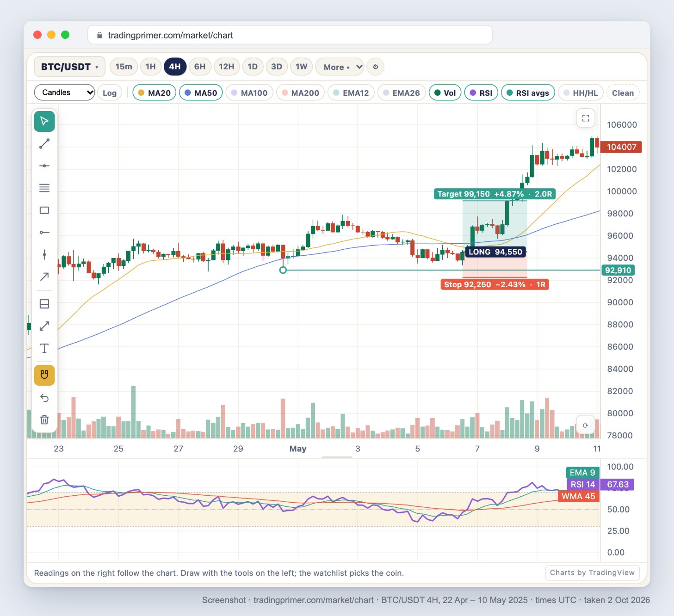This screenshot has height=616, width=674.
Task: Select the trend line drawing tool
Action: click(44, 144)
